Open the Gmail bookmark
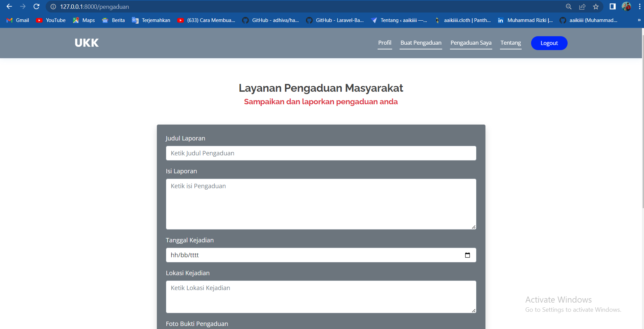 pos(18,20)
